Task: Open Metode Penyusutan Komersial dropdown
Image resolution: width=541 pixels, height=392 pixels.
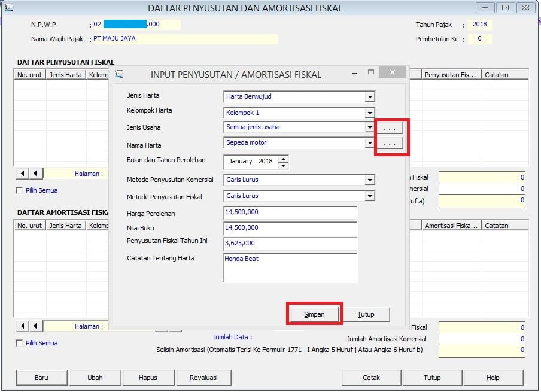Action: [370, 180]
